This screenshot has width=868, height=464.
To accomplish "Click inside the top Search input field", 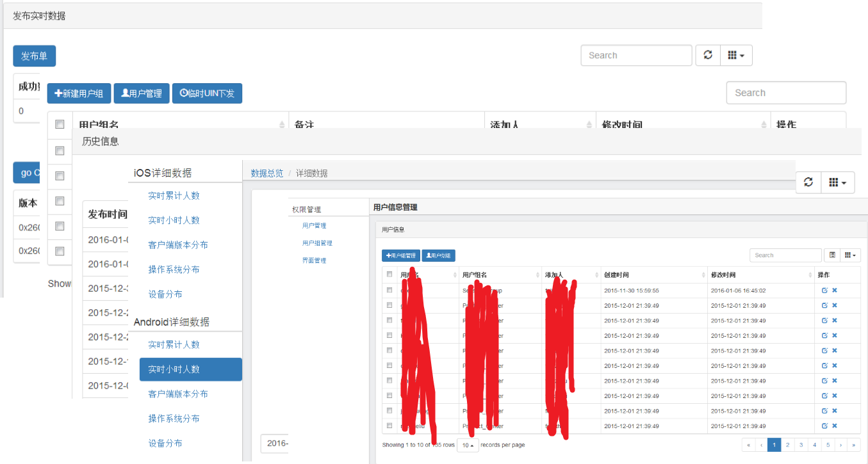I will pos(635,55).
